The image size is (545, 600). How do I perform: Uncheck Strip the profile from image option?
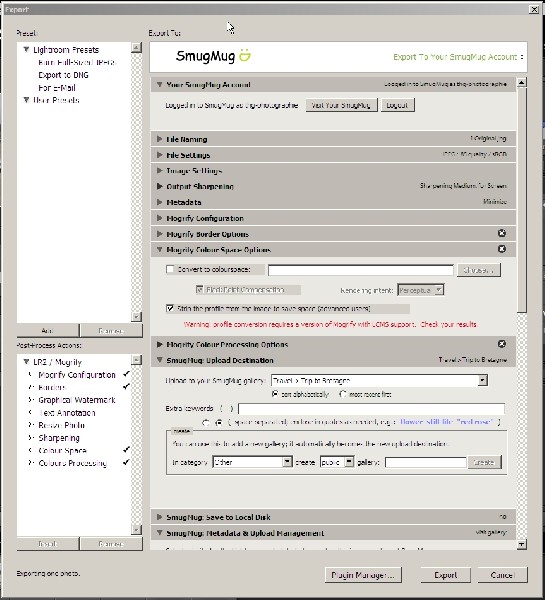(170, 308)
